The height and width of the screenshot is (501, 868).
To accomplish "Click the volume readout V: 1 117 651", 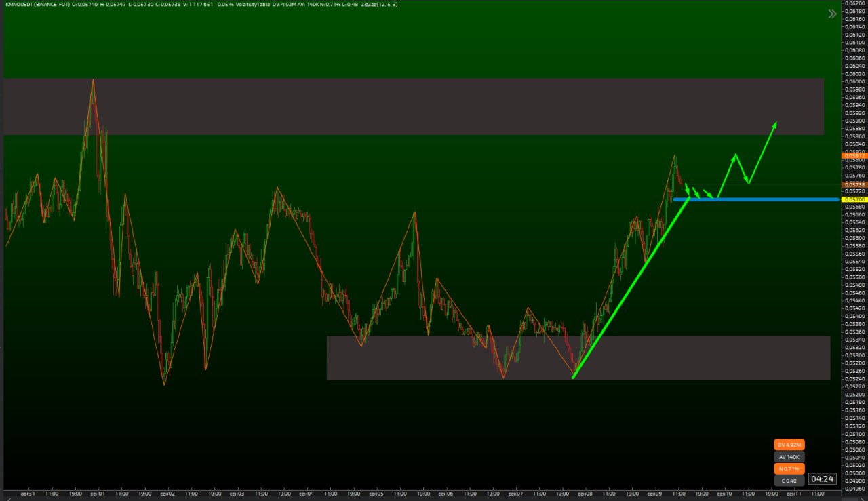I will pos(198,5).
